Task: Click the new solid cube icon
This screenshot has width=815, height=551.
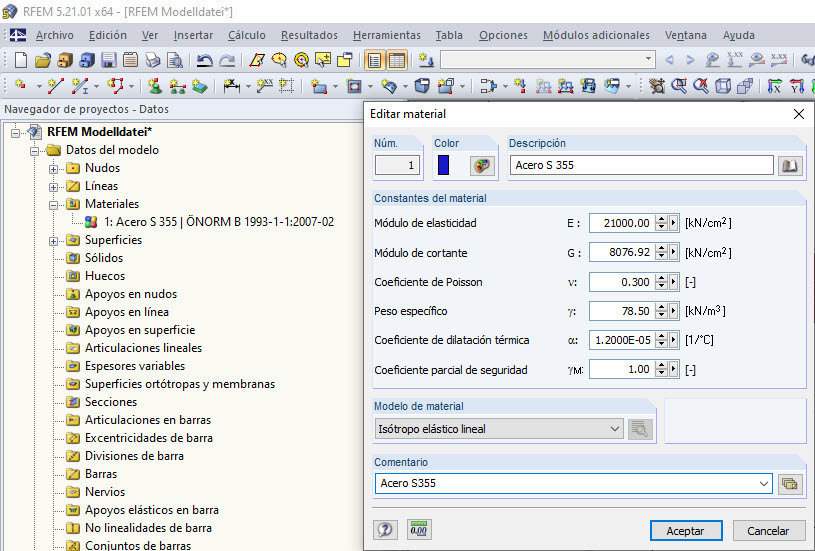Action: point(422,85)
